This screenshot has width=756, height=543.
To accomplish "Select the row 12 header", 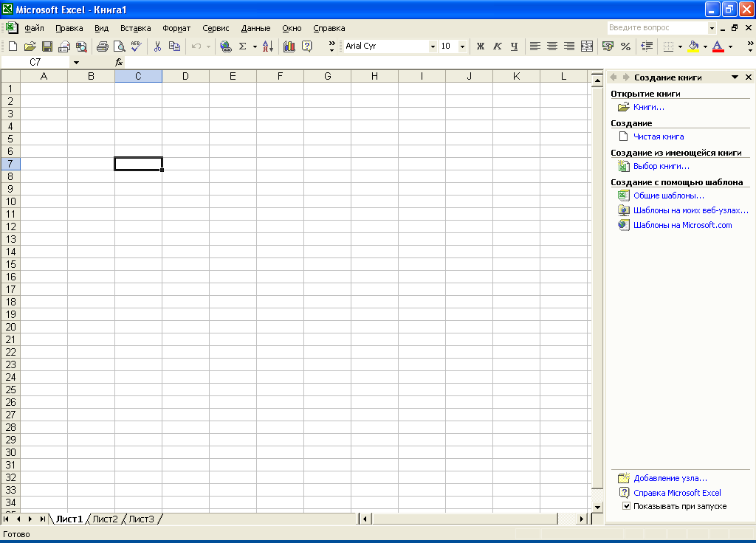I will pos(10,226).
